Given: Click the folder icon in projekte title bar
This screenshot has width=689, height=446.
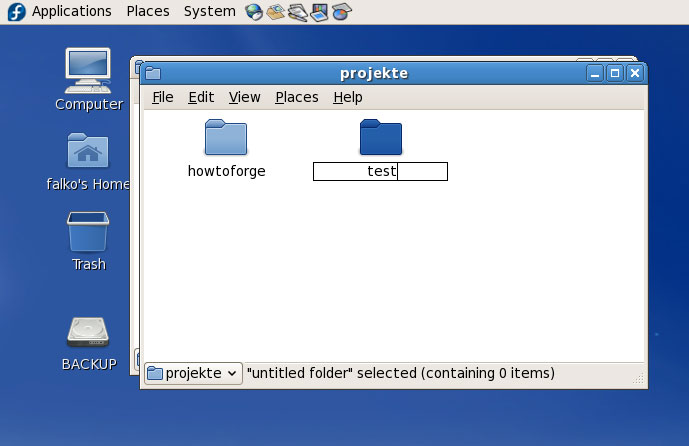Looking at the screenshot, I should pos(153,73).
